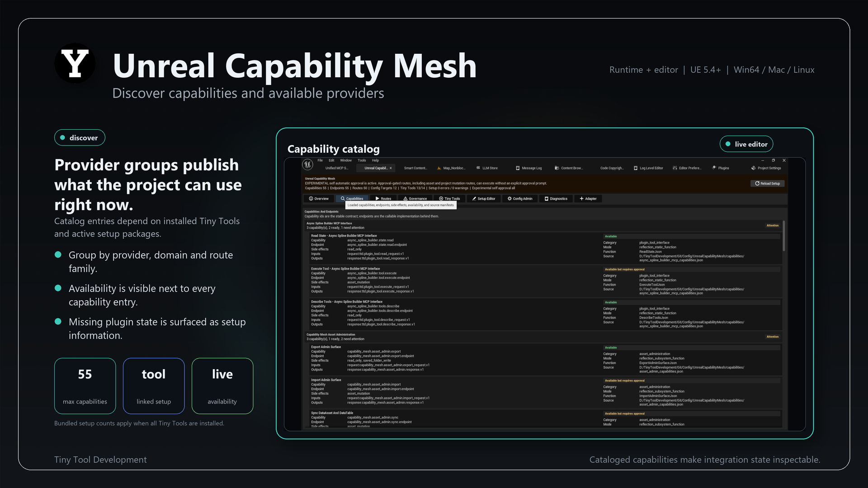Click the live availability card
This screenshot has width=868, height=488.
pos(222,386)
